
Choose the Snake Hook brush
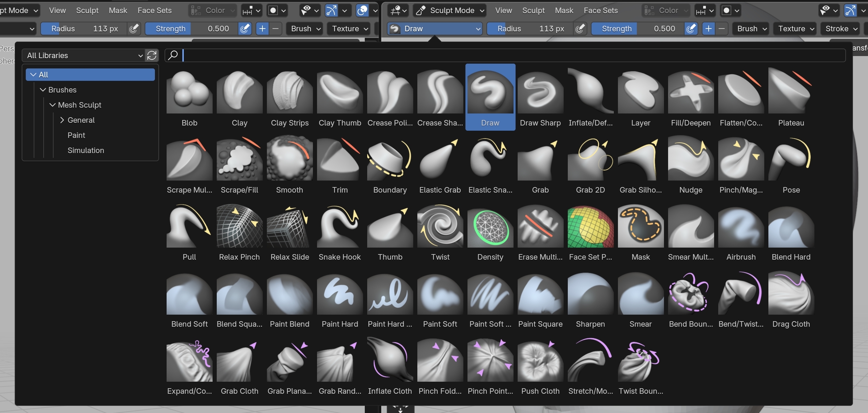(340, 227)
